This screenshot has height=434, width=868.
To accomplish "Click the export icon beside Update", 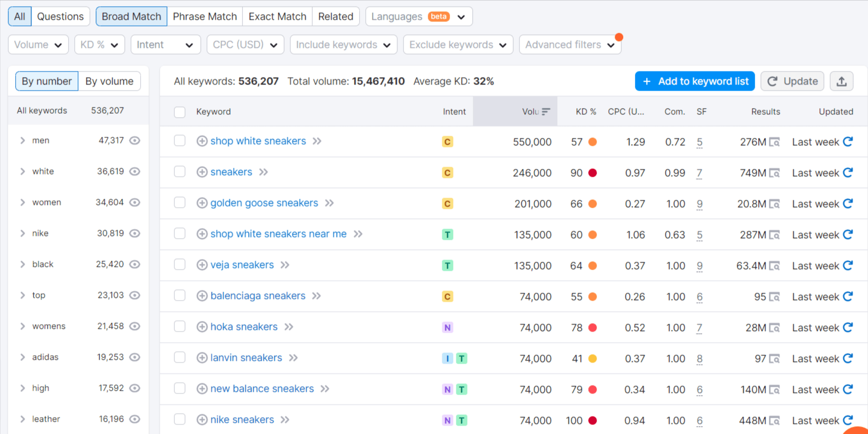I will tap(842, 81).
